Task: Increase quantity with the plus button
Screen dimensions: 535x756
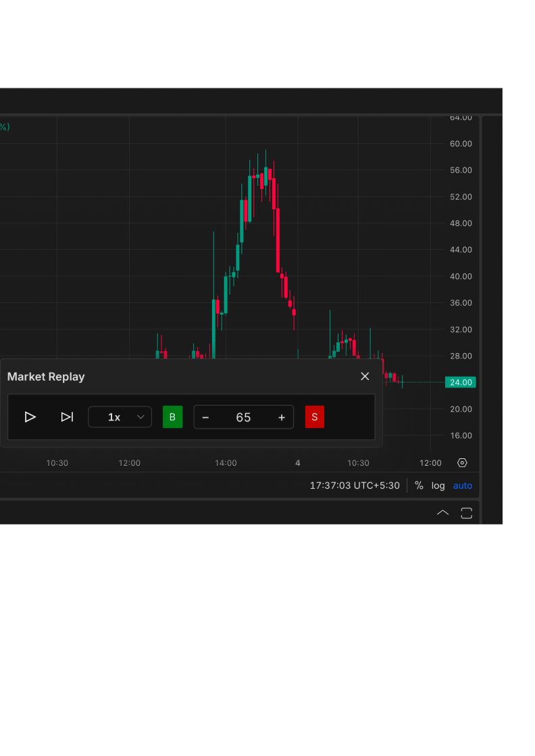Action: 282,418
